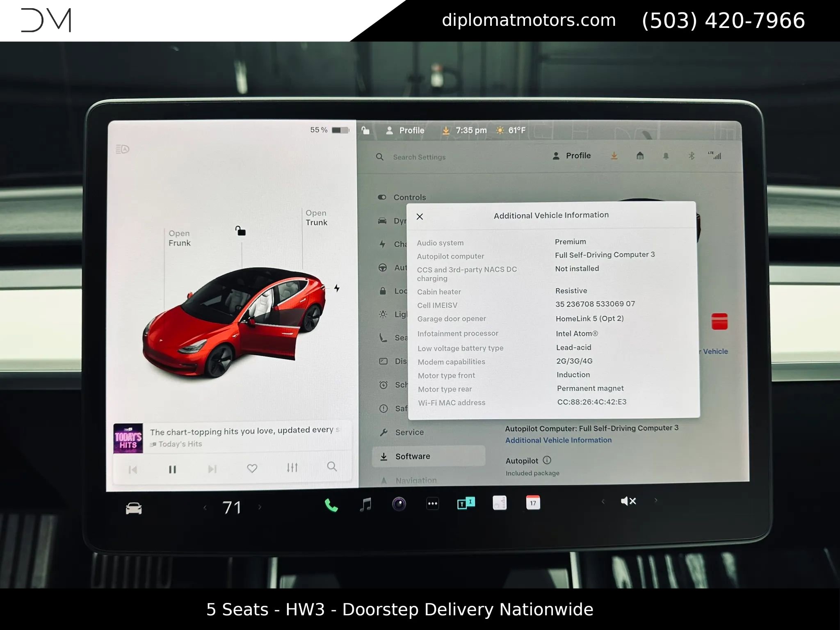Mute audio with the speaker icon
The height and width of the screenshot is (630, 840).
628,501
